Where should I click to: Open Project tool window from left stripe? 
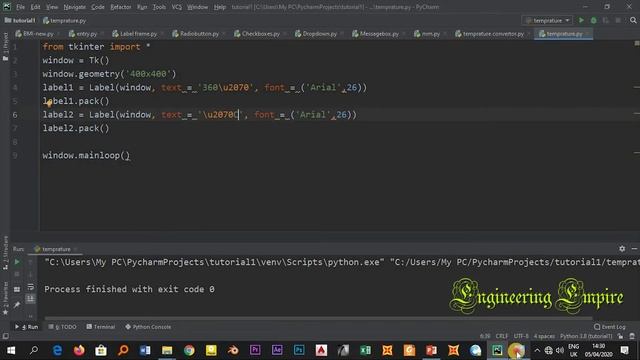(x=5, y=46)
